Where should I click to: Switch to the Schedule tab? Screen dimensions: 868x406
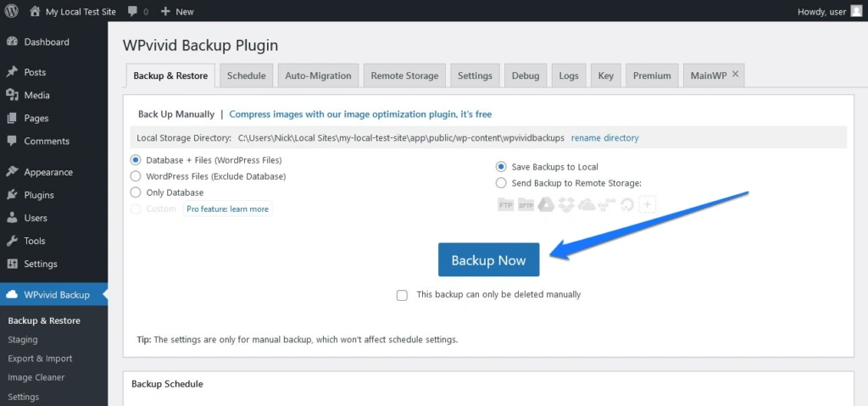click(246, 75)
